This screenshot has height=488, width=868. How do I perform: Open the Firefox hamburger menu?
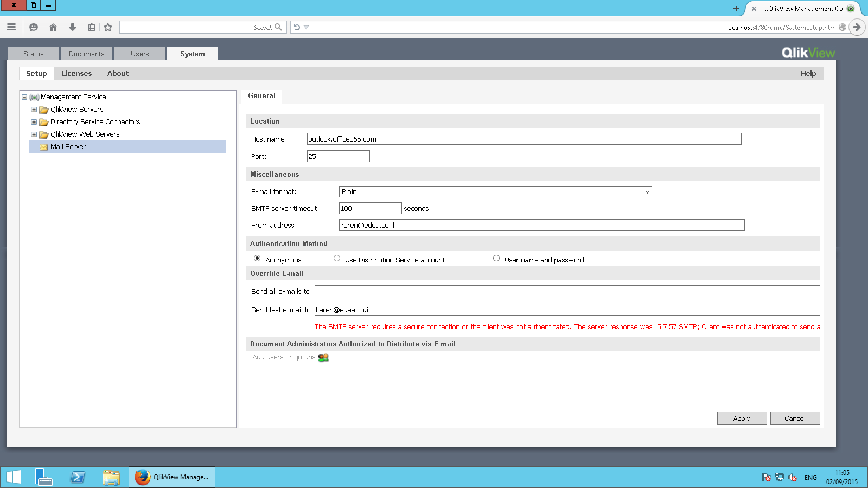click(x=11, y=27)
